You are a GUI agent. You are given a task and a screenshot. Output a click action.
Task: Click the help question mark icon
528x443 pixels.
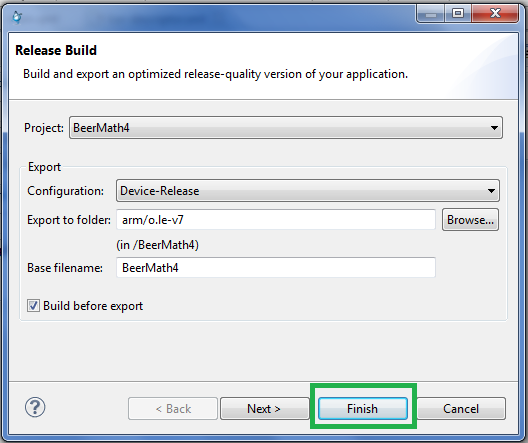[35, 407]
